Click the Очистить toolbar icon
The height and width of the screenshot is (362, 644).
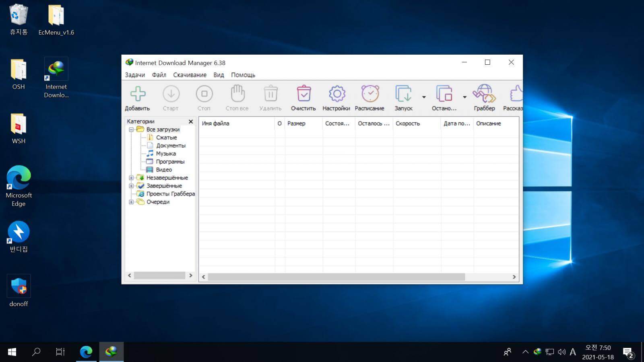click(x=303, y=93)
